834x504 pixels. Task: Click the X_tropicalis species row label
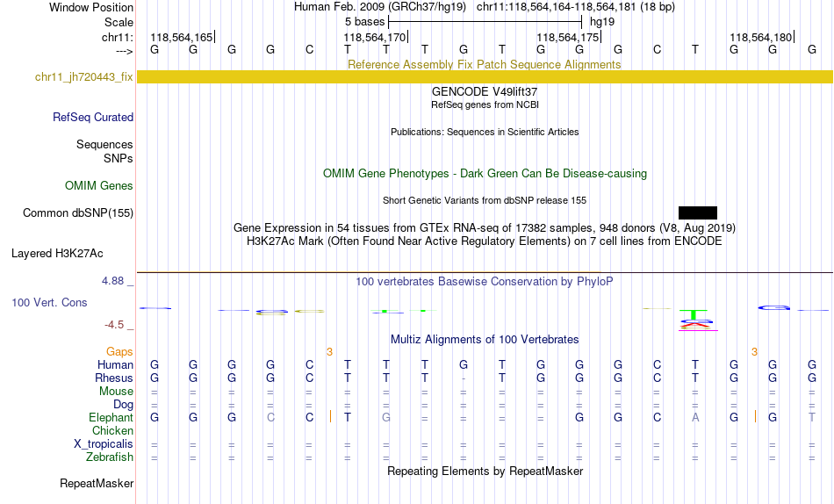(104, 444)
